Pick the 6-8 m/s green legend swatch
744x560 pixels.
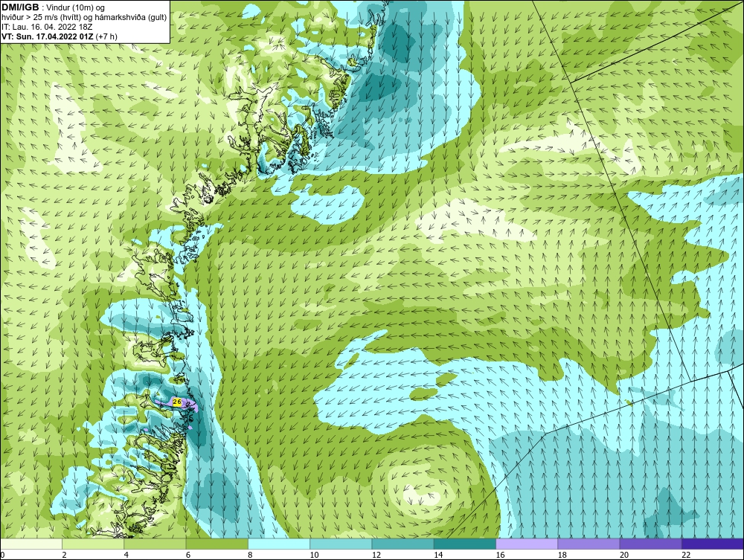tap(217, 544)
